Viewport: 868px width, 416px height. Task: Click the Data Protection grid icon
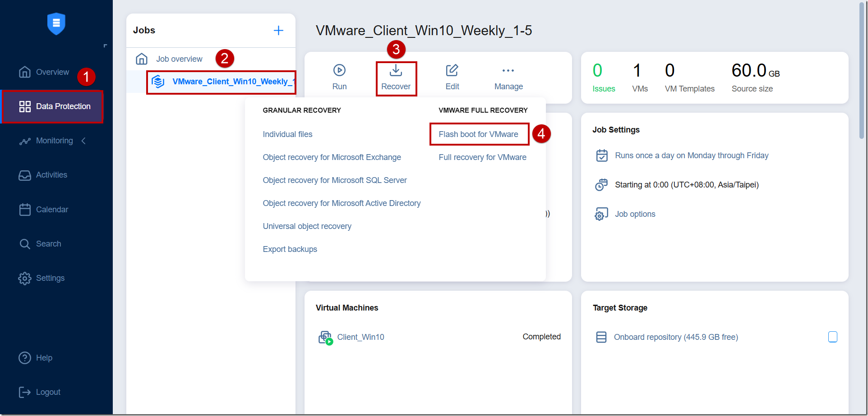(x=25, y=106)
